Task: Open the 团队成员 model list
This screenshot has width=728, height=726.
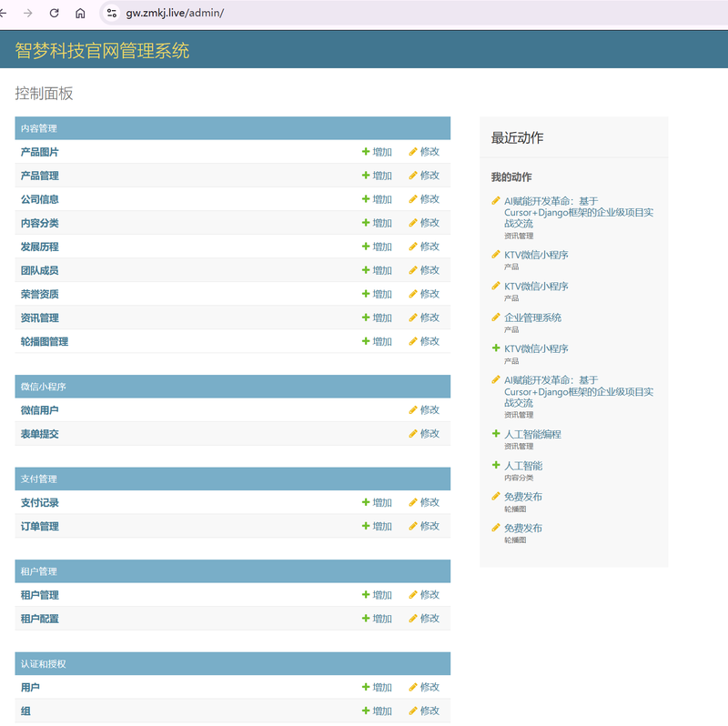Action: pos(40,270)
